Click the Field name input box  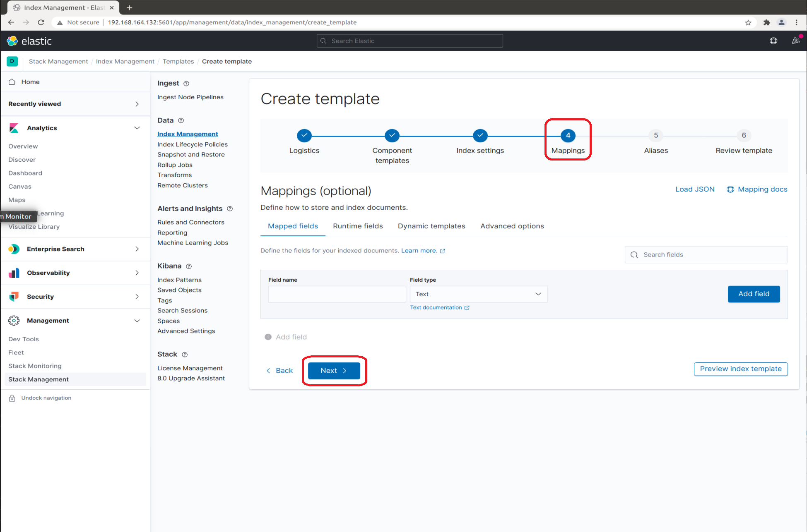[337, 294]
